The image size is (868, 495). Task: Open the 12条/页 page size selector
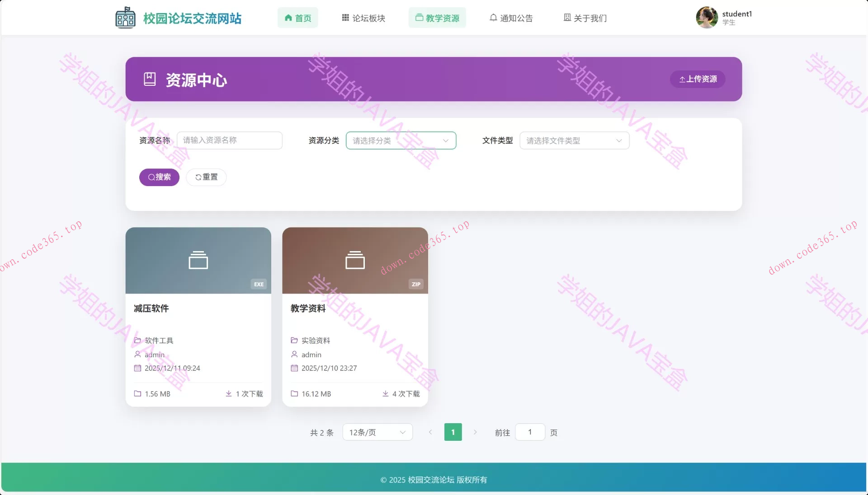point(377,432)
